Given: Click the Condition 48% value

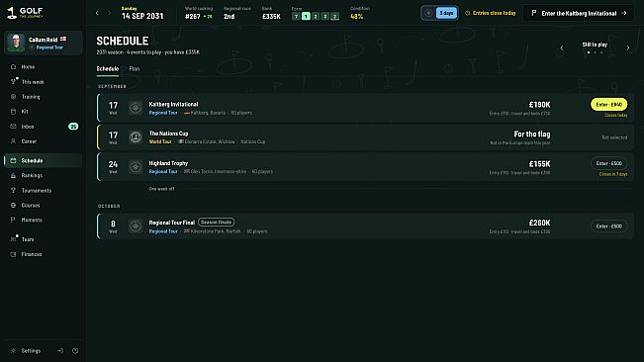Looking at the screenshot, I should click(x=356, y=17).
